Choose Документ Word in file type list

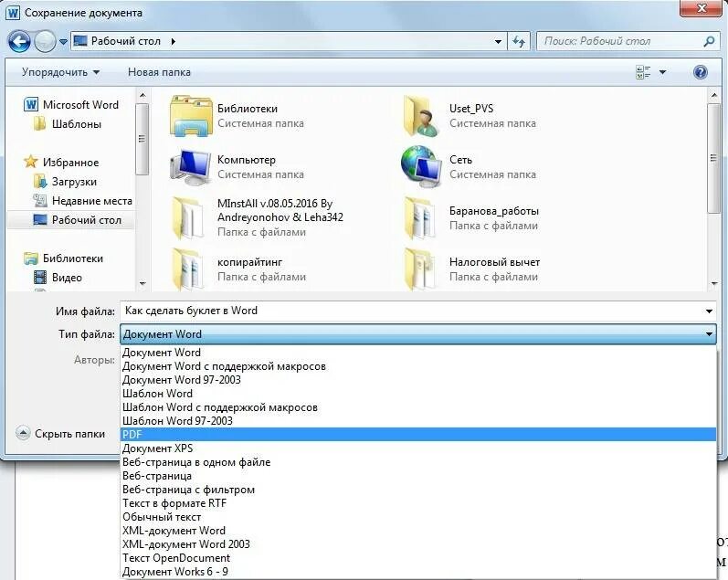pos(417,353)
